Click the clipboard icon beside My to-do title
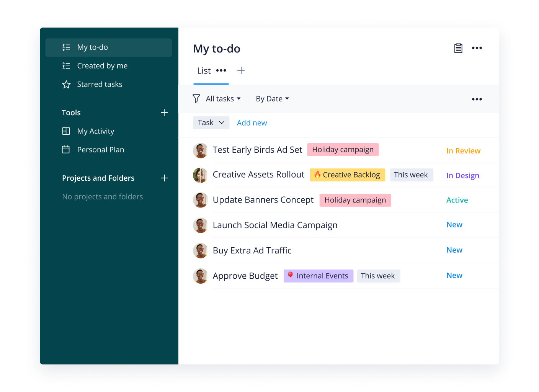This screenshot has width=539, height=392. (458, 48)
